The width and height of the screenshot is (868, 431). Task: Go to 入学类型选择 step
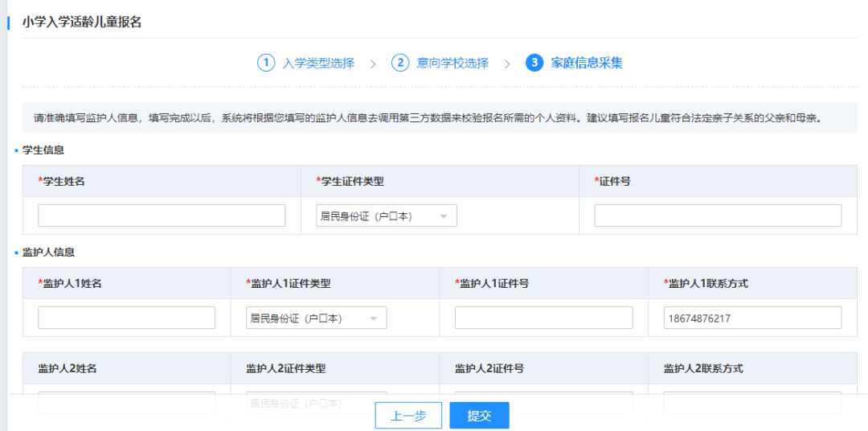[x=318, y=64]
